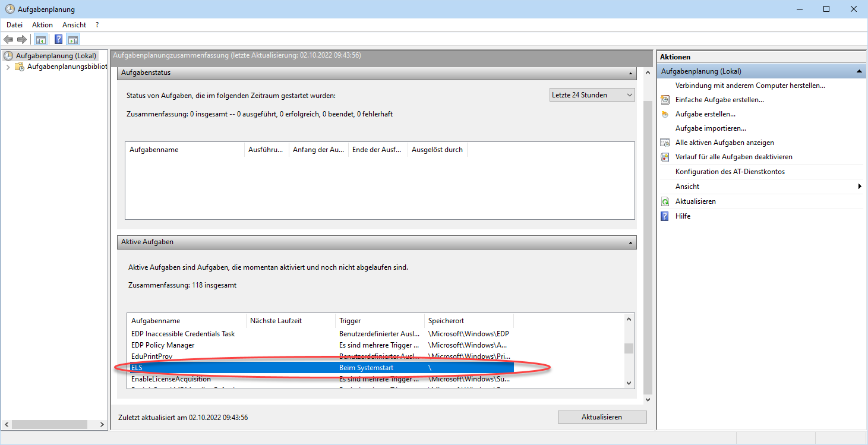Collapse the Aktive Aufgaben section
Viewport: 868px width, 445px height.
(630, 242)
